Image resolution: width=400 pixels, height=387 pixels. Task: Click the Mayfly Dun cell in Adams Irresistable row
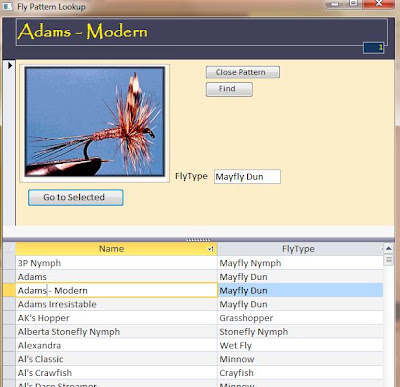[300, 304]
